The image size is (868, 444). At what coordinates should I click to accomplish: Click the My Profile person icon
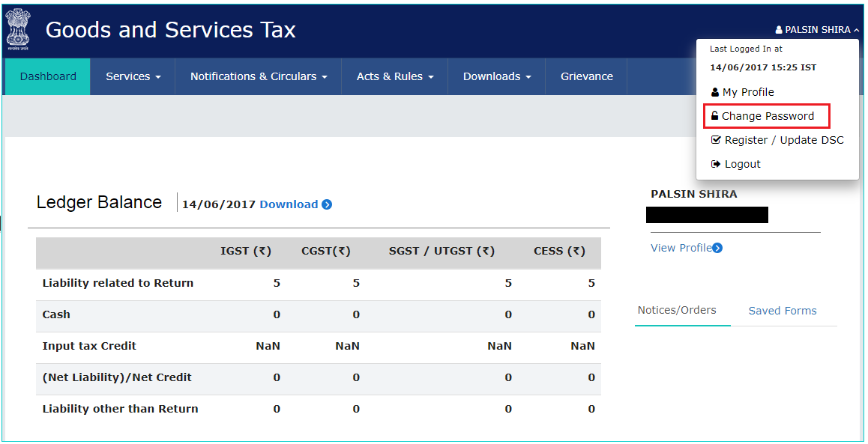pos(715,92)
